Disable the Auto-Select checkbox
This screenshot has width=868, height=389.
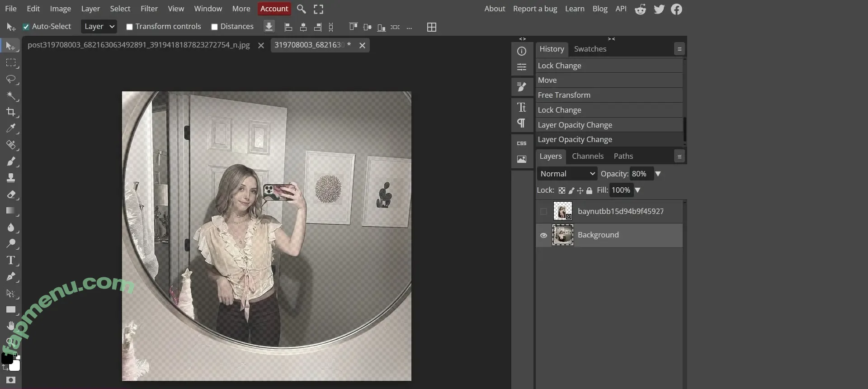pyautogui.click(x=26, y=27)
